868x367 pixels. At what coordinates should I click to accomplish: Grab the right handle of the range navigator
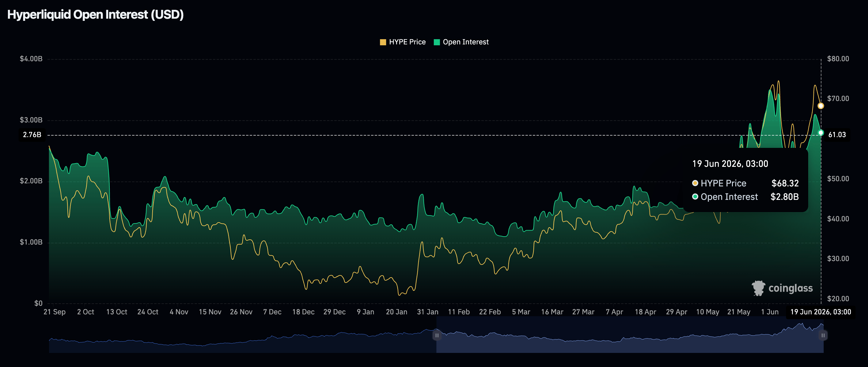tap(823, 335)
